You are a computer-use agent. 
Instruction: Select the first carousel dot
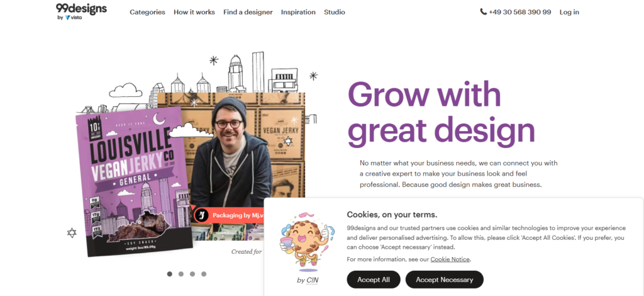point(170,274)
